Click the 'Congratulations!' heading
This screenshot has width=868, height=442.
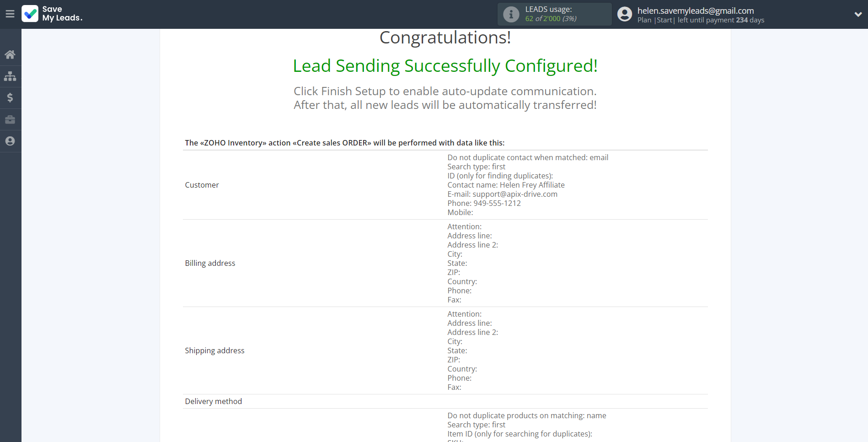click(x=445, y=38)
